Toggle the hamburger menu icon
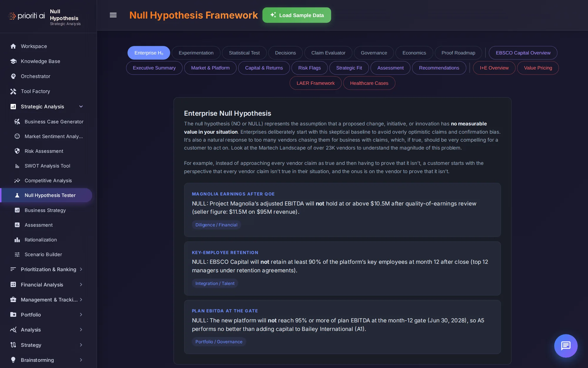This screenshot has height=368, width=588. [113, 15]
